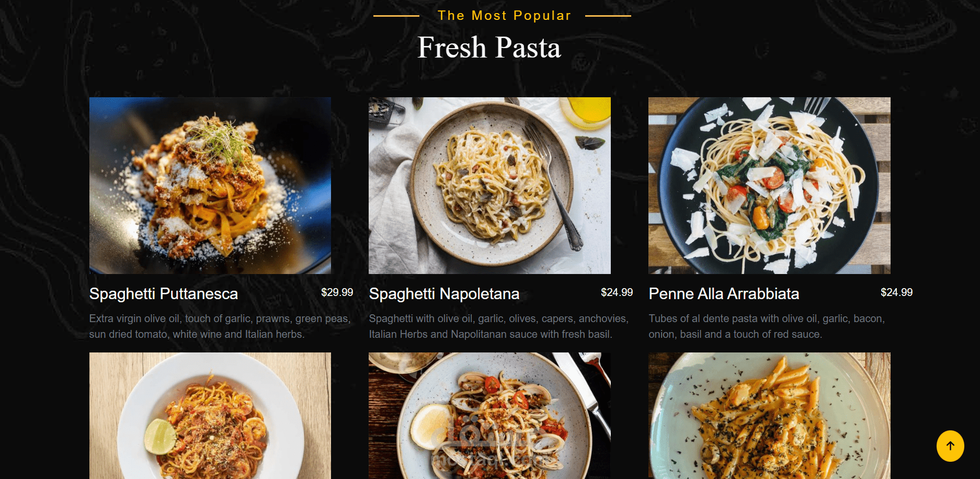Select the Spaghetti Puttanesca title
Image resolution: width=980 pixels, height=479 pixels.
pyautogui.click(x=163, y=294)
